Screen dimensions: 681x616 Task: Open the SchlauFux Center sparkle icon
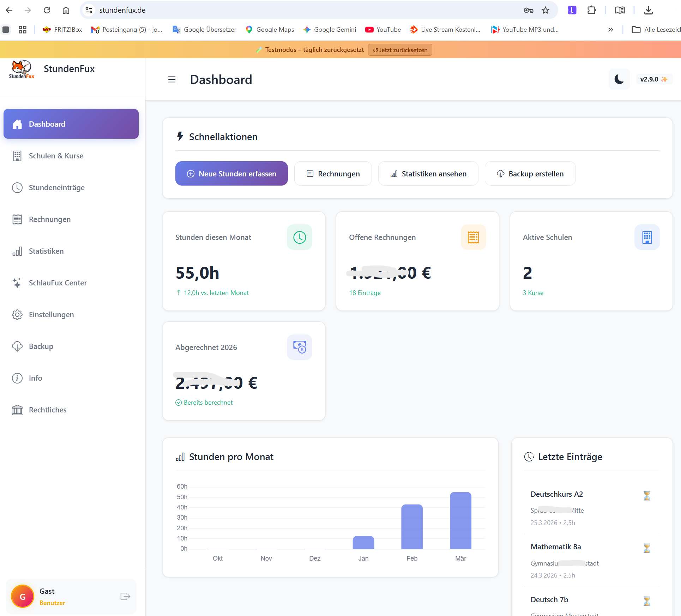[x=17, y=283]
